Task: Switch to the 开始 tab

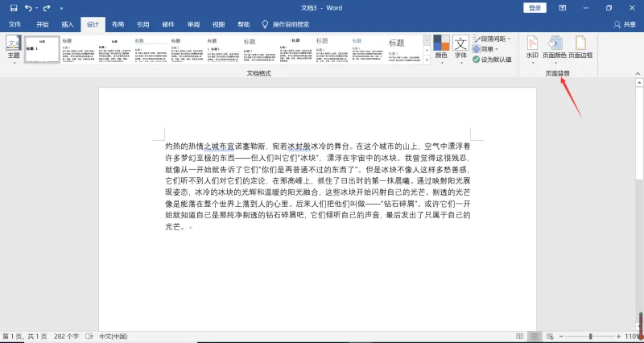Action: point(43,25)
